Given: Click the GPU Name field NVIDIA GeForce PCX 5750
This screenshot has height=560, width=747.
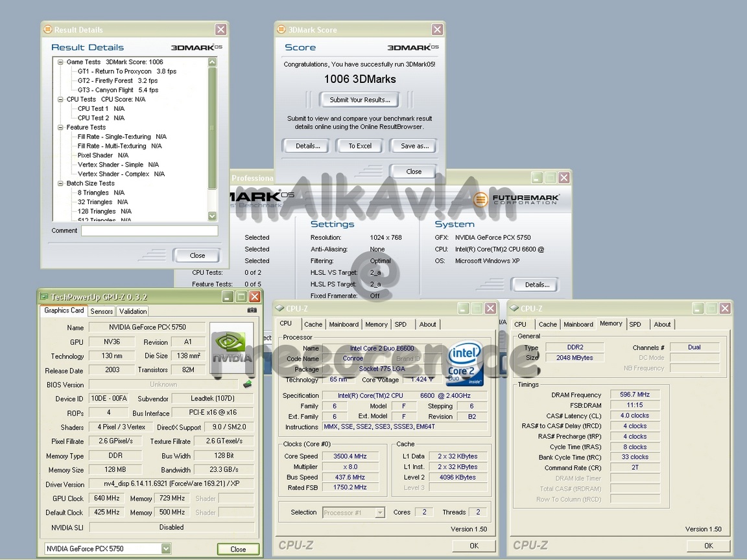Looking at the screenshot, I should [x=147, y=327].
